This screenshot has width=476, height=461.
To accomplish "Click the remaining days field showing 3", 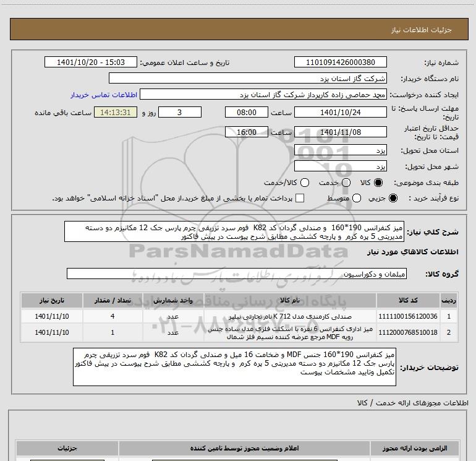I will [180, 112].
